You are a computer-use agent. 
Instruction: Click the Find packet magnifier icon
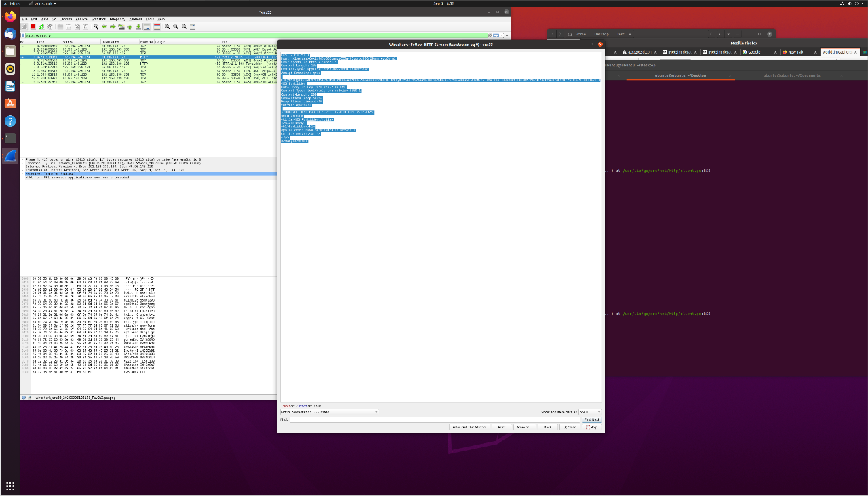pos(96,26)
